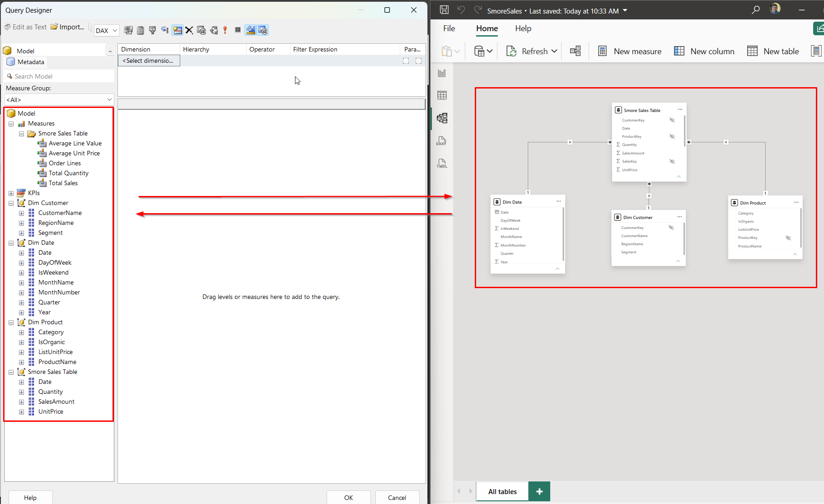Click the Save icon in Power BI title bar
Screen dimensions: 824x504
[x=444, y=9]
